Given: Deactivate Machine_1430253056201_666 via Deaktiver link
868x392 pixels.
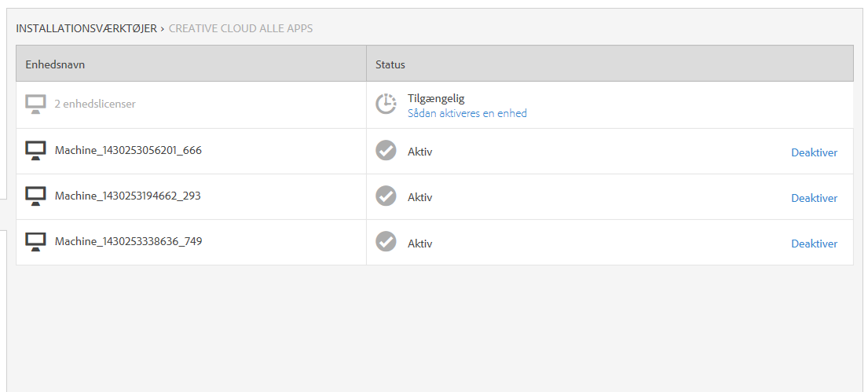Looking at the screenshot, I should click(814, 152).
